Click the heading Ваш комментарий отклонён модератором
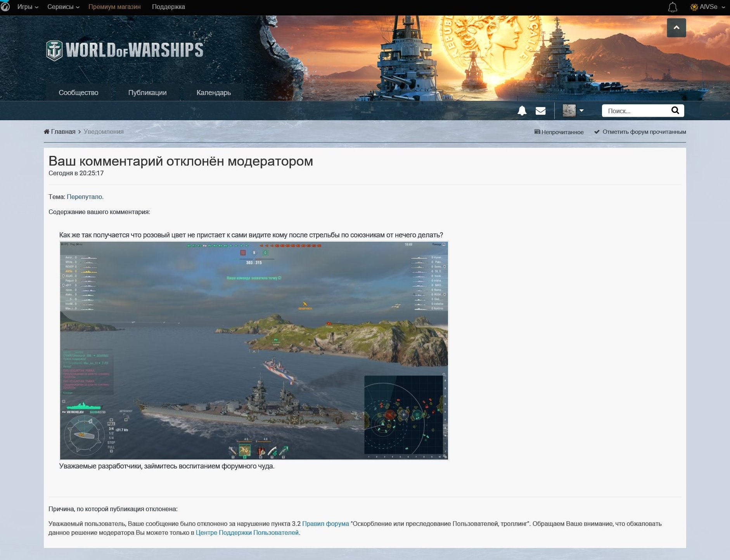Image resolution: width=730 pixels, height=560 pixels. (x=181, y=161)
